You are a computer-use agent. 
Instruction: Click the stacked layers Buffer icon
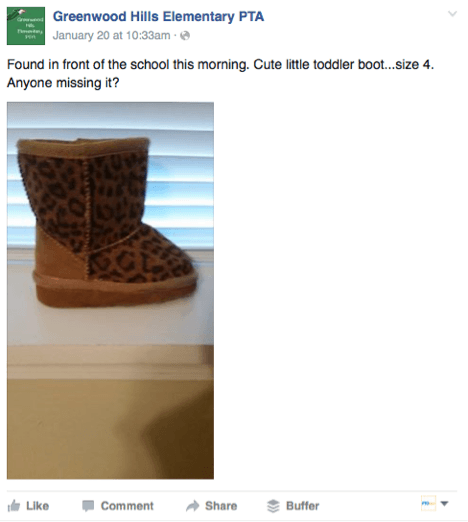[273, 506]
